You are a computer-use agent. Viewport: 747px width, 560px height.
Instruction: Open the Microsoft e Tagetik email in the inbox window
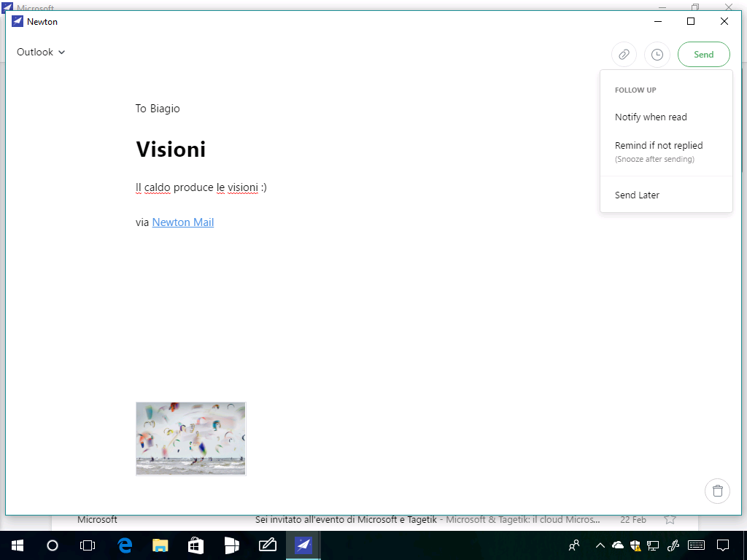(375, 519)
